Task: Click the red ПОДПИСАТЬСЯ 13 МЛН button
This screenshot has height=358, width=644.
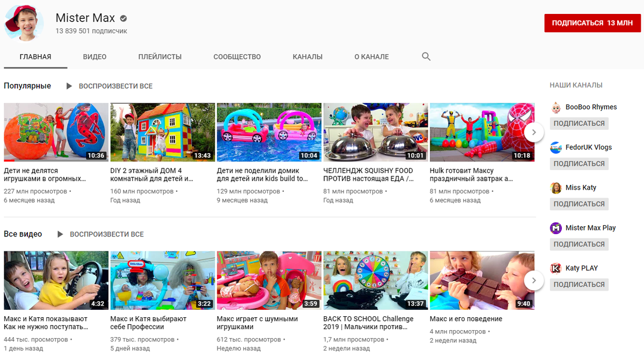Action: [592, 23]
